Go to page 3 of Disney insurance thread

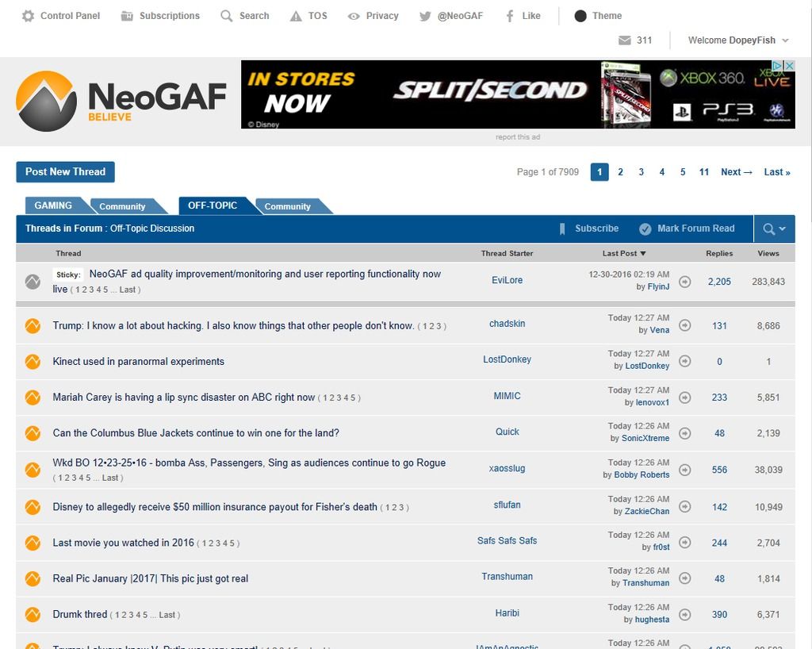tap(400, 508)
